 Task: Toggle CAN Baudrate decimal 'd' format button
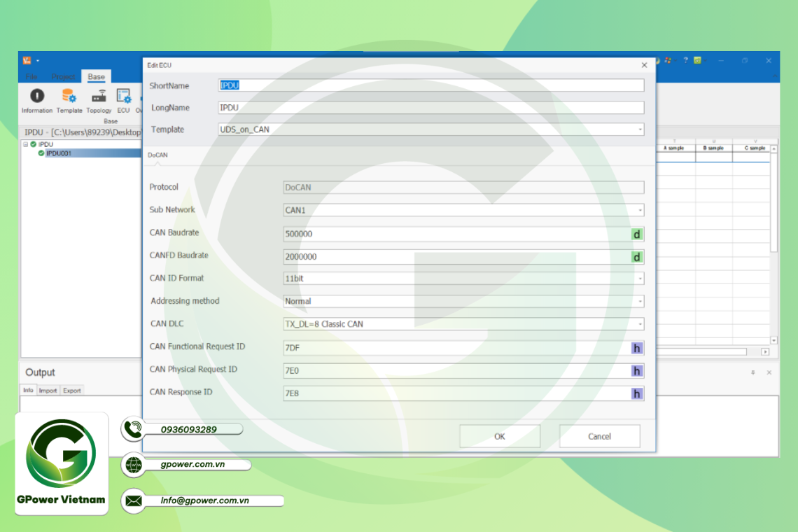[636, 234]
